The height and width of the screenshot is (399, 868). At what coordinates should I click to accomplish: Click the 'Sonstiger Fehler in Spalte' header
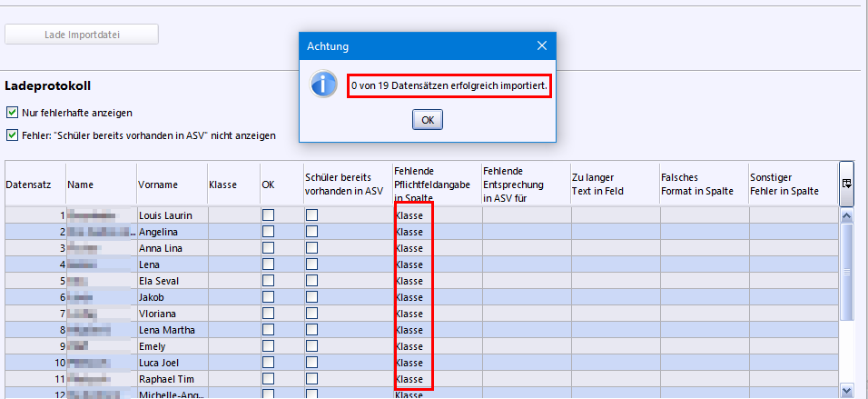pos(788,184)
